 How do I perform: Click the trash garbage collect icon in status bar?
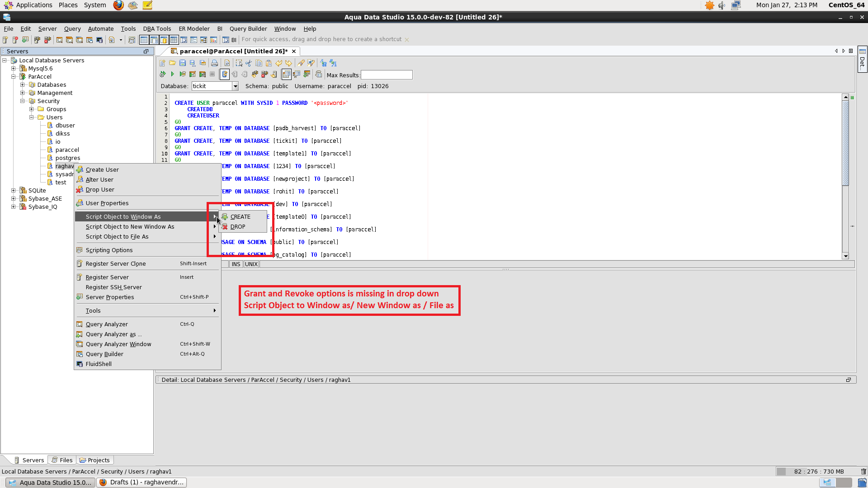coord(863,471)
